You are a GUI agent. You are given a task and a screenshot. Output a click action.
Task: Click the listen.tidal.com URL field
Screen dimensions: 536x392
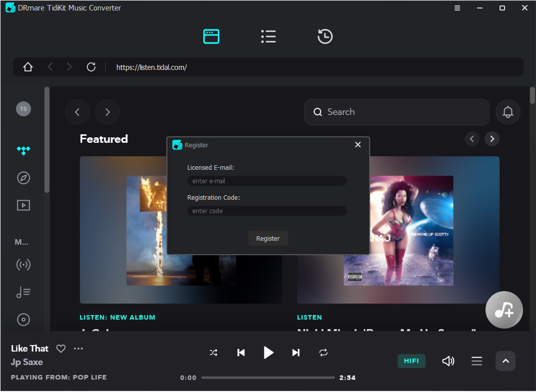pyautogui.click(x=151, y=67)
